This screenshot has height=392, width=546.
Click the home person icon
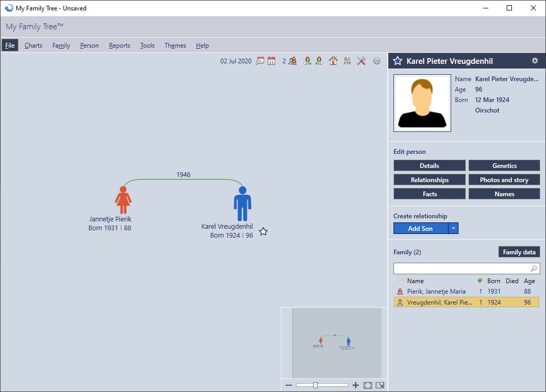[333, 61]
